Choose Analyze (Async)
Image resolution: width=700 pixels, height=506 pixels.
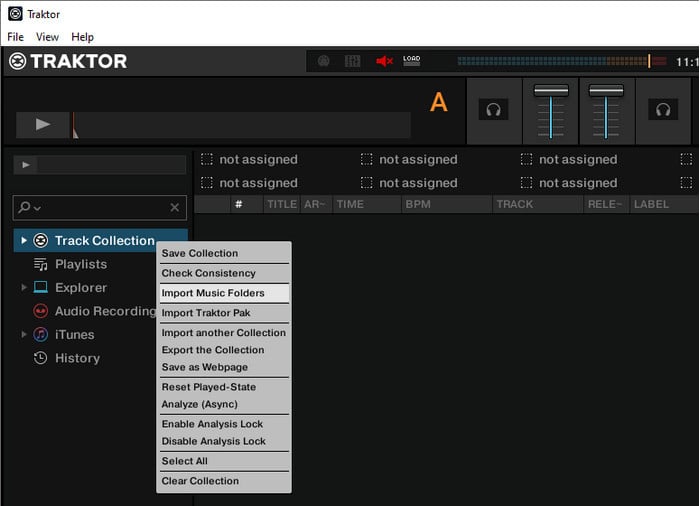(224, 404)
